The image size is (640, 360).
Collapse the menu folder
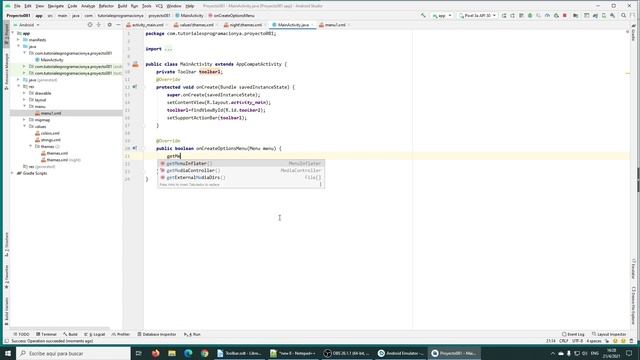24,106
